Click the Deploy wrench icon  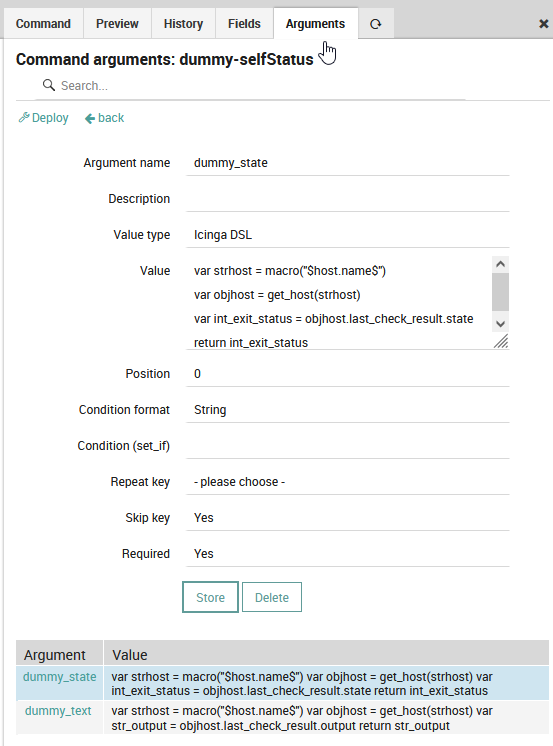tap(24, 118)
